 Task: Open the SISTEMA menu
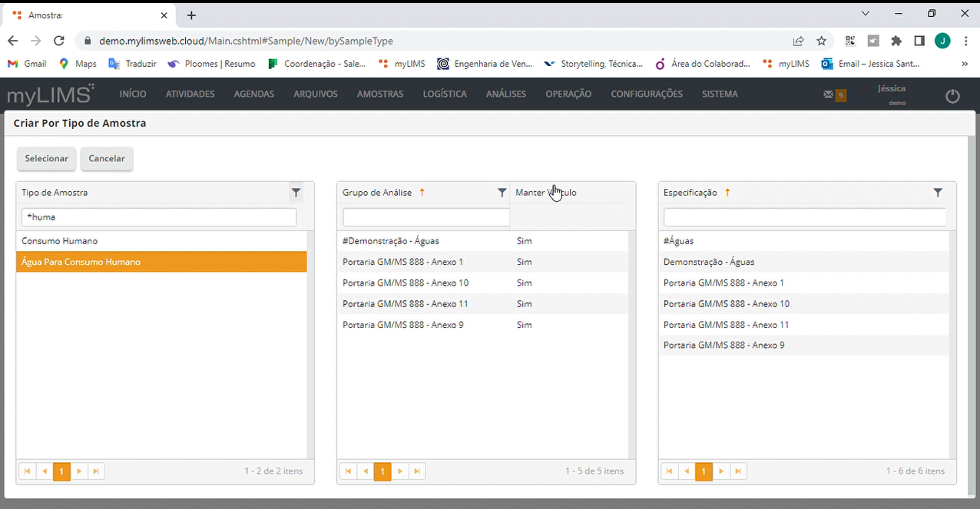coord(720,94)
